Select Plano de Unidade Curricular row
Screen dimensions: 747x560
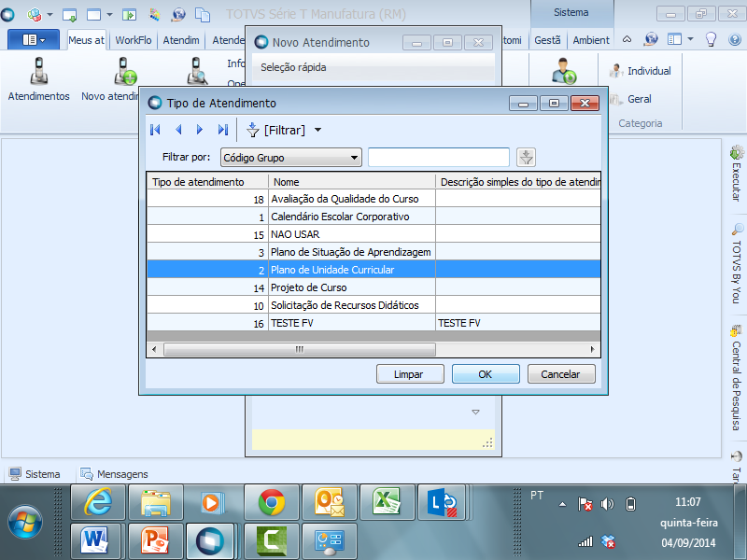[373, 269]
